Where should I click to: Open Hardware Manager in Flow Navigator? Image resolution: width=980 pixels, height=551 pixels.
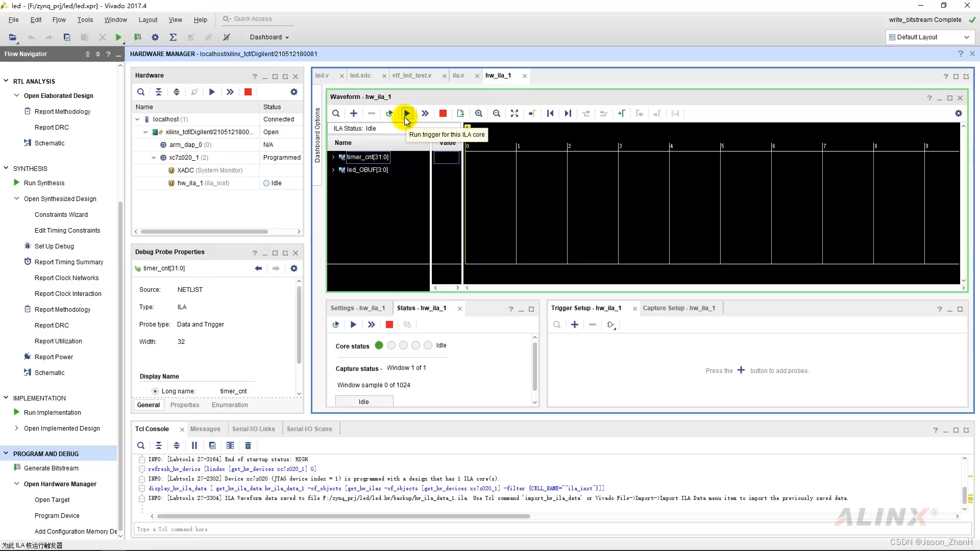click(59, 484)
